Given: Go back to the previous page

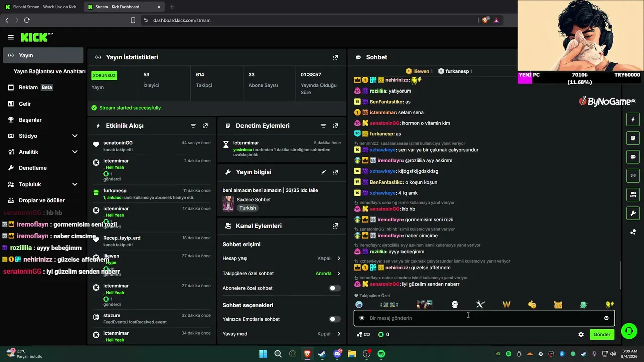Looking at the screenshot, I should click(7, 20).
